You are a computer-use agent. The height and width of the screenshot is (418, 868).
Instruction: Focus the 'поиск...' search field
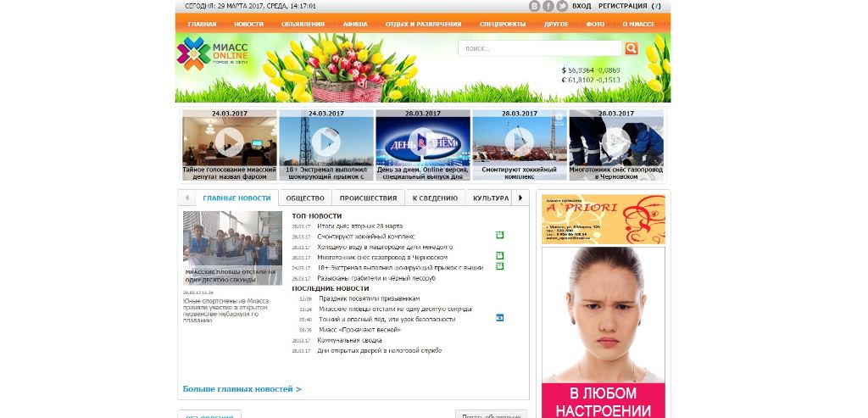(541, 48)
